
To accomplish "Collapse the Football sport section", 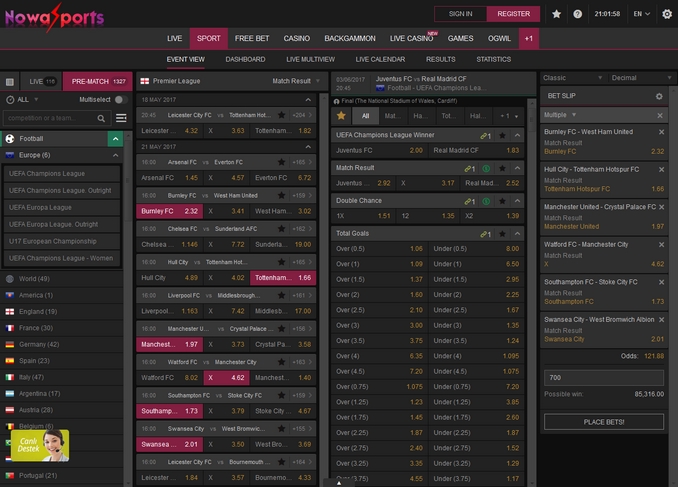I will pos(115,139).
